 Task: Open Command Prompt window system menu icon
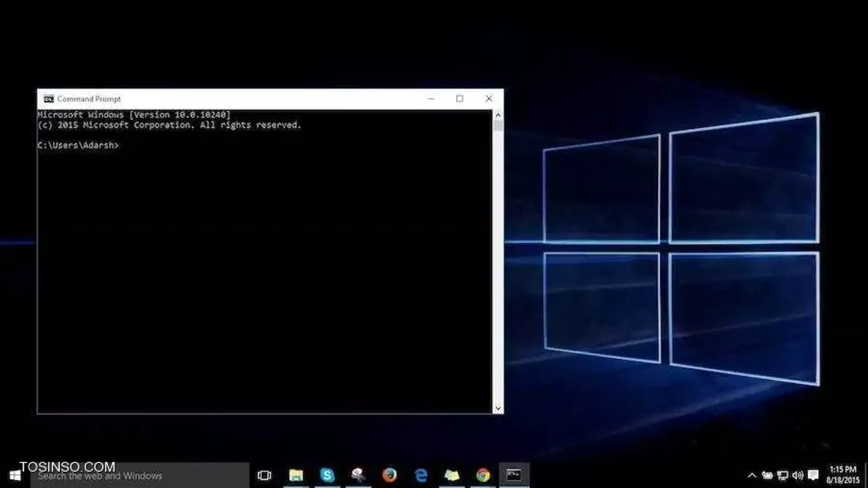pyautogui.click(x=49, y=99)
